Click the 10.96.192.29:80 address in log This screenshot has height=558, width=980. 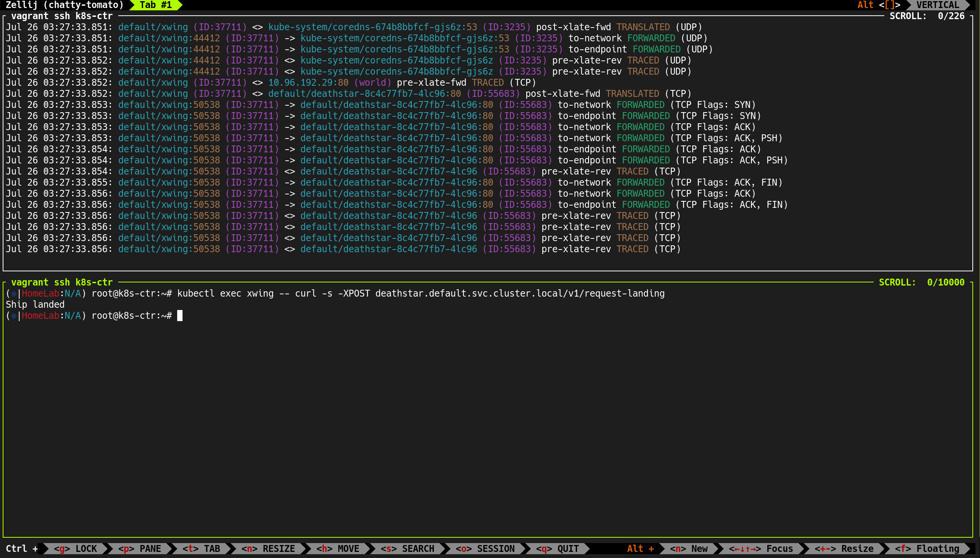click(308, 82)
